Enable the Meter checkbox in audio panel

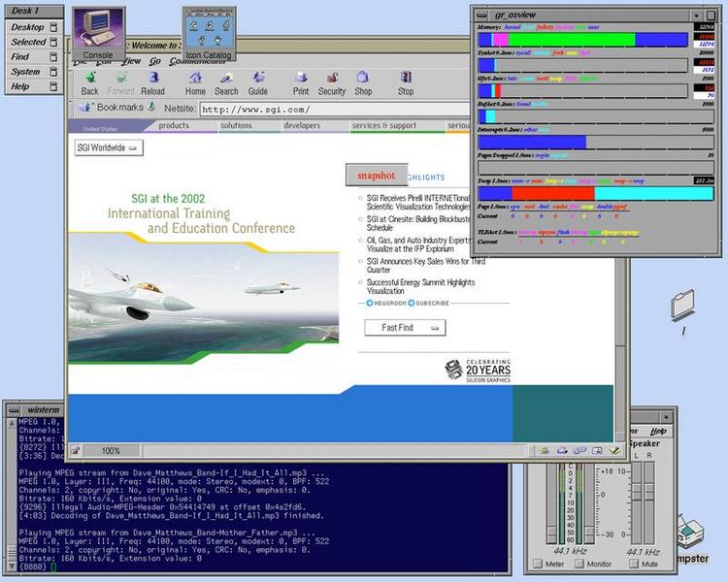point(538,564)
